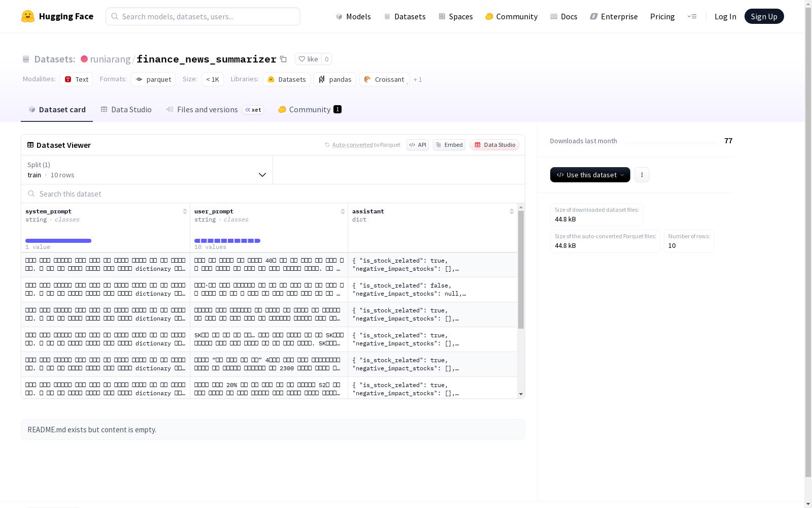Screen dimensions: 812x508
Task: Click the Dataset Viewer table icon
Action: (30, 145)
